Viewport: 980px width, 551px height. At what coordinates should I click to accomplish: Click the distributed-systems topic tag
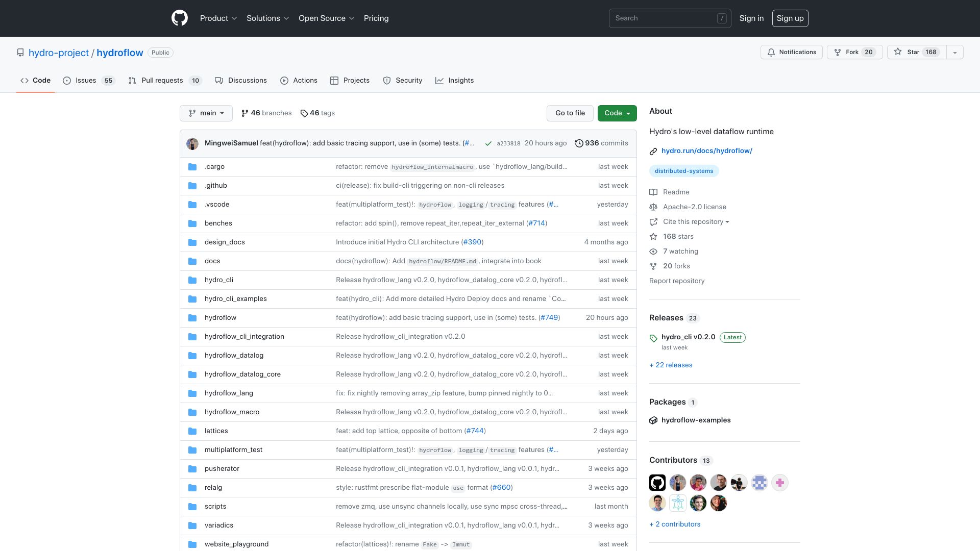(684, 171)
